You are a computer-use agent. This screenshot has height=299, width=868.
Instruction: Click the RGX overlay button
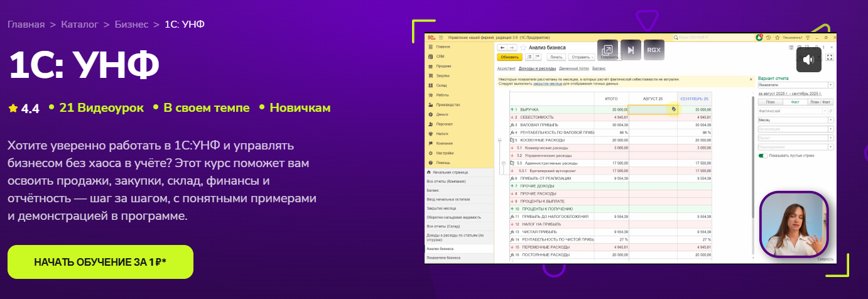(654, 50)
